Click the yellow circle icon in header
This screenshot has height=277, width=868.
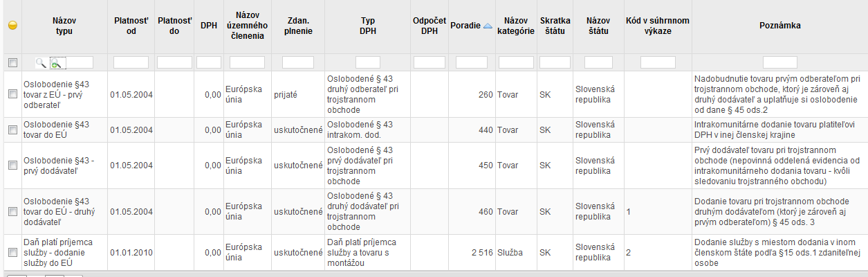[12, 26]
